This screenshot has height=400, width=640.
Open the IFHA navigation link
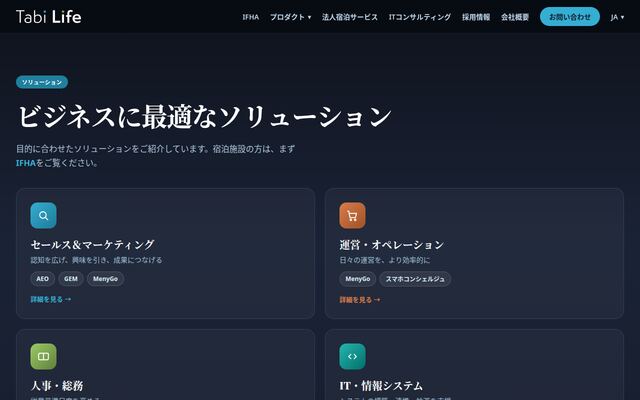click(x=251, y=17)
